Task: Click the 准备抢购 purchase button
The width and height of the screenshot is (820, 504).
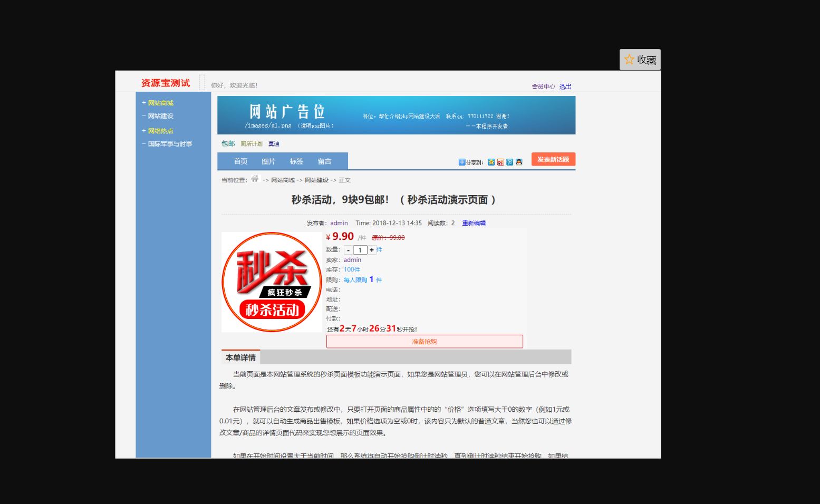Action: coord(425,341)
